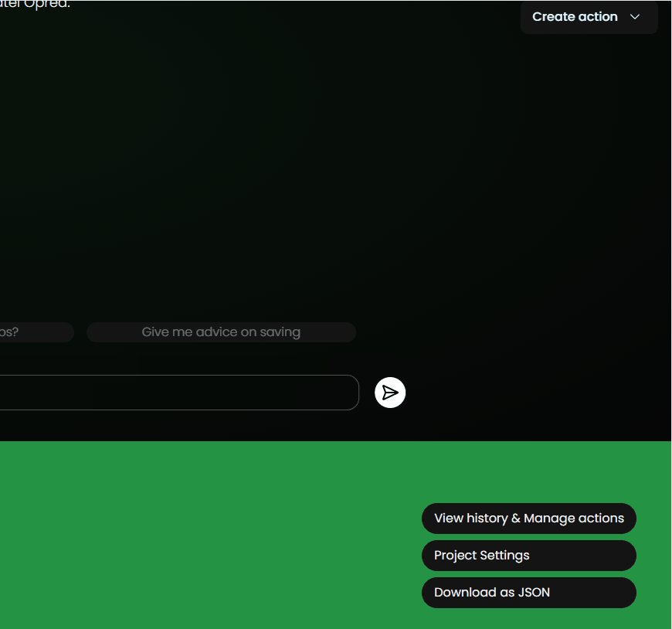Click the Create action label text
This screenshot has height=629, width=672.
575,17
